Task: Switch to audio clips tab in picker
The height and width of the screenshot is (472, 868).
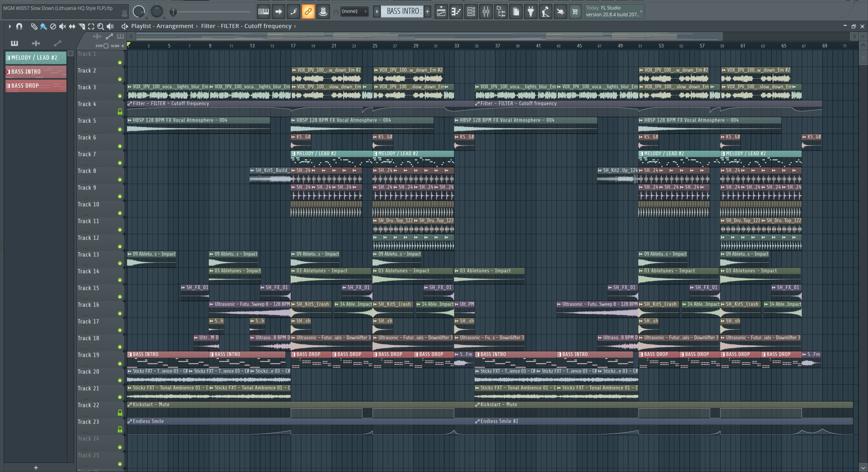Action: click(36, 43)
